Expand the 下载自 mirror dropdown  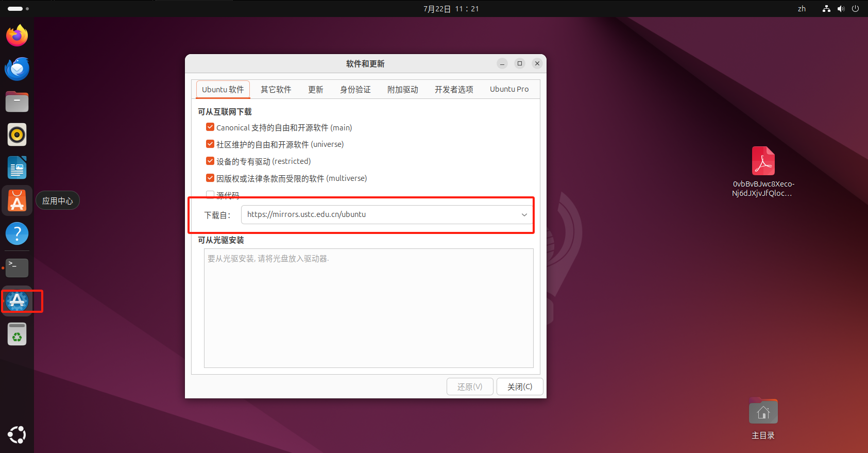[x=387, y=214]
